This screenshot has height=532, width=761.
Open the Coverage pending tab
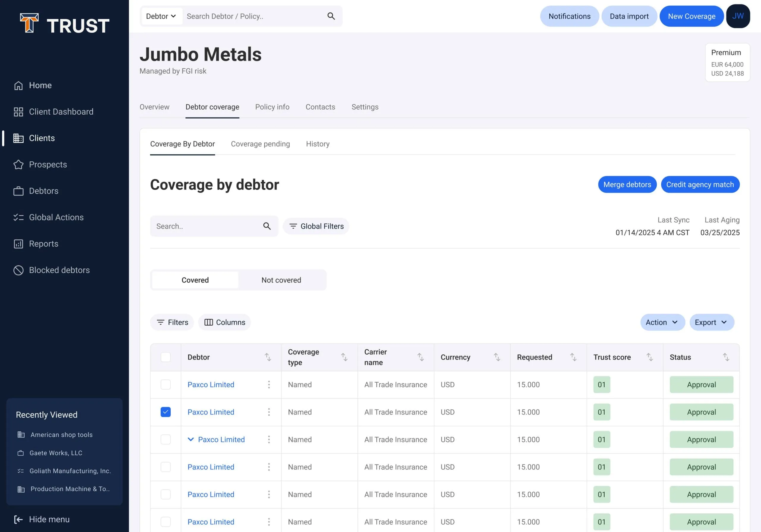[x=260, y=144]
